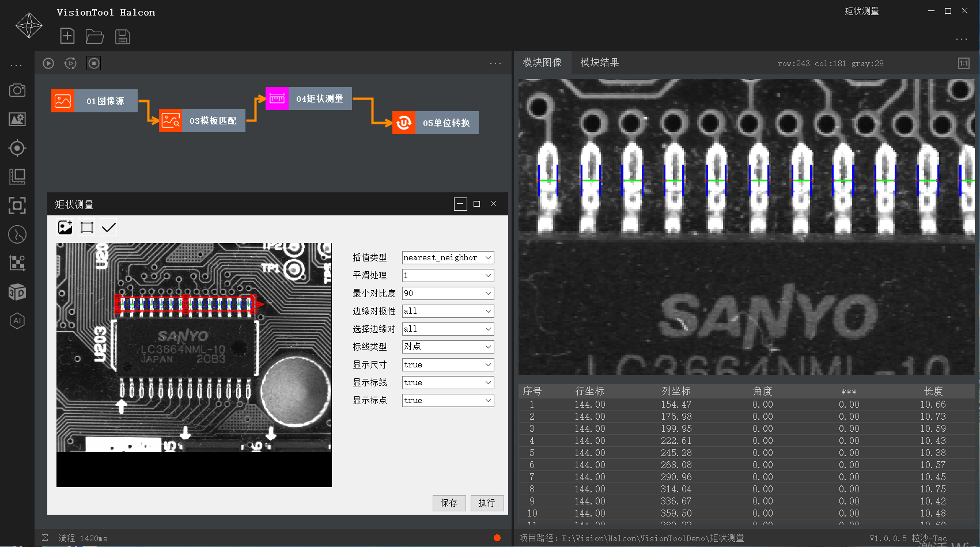Select the 01图像源 node
The image size is (980, 547).
point(94,101)
